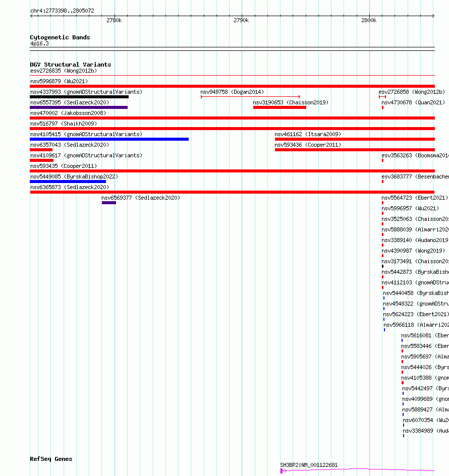Select nsv4112103 gnomAD variant label
Viewport: 449px width, 476px height.
(415, 283)
